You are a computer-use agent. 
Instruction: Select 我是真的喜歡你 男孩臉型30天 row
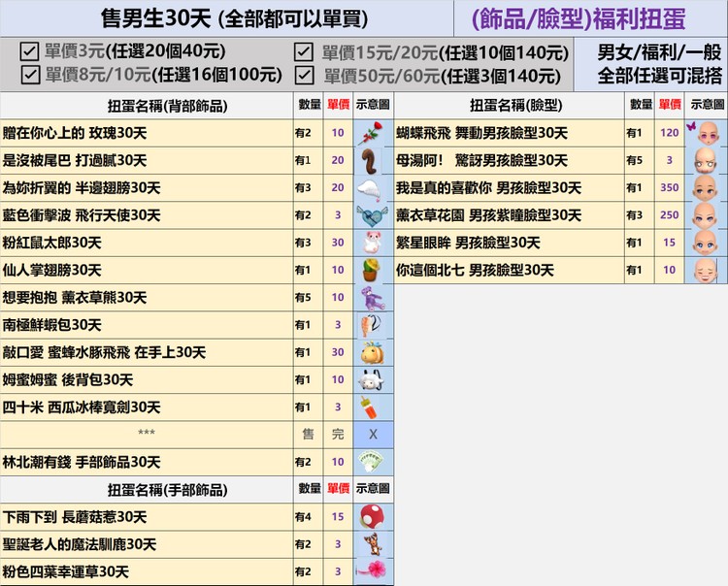click(x=488, y=188)
